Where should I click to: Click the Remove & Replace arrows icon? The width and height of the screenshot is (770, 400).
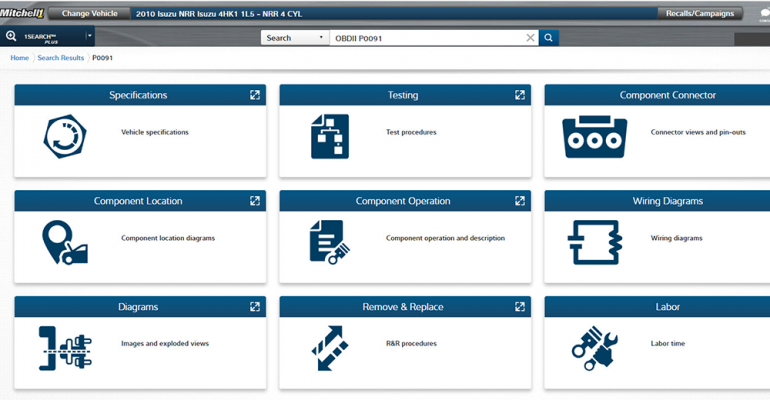[x=329, y=348]
